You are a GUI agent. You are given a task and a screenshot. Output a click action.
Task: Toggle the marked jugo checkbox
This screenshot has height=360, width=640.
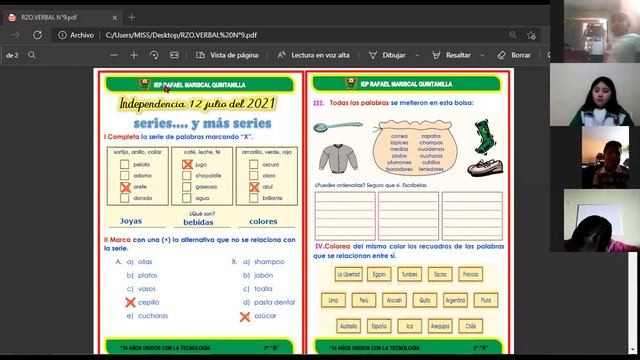(187, 164)
